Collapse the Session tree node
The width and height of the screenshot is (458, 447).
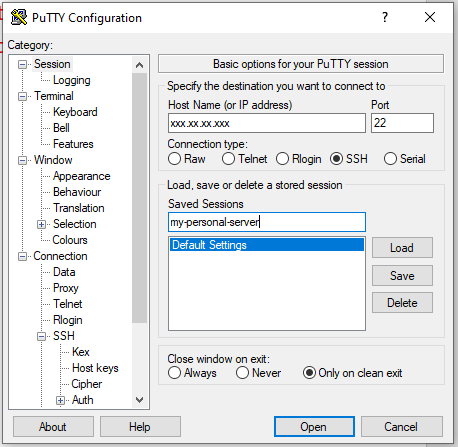pos(22,64)
